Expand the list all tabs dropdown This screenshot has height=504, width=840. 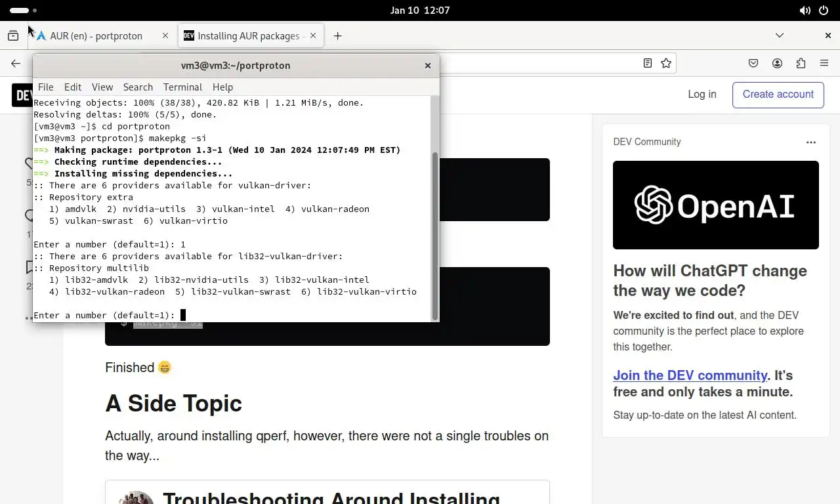point(780,35)
